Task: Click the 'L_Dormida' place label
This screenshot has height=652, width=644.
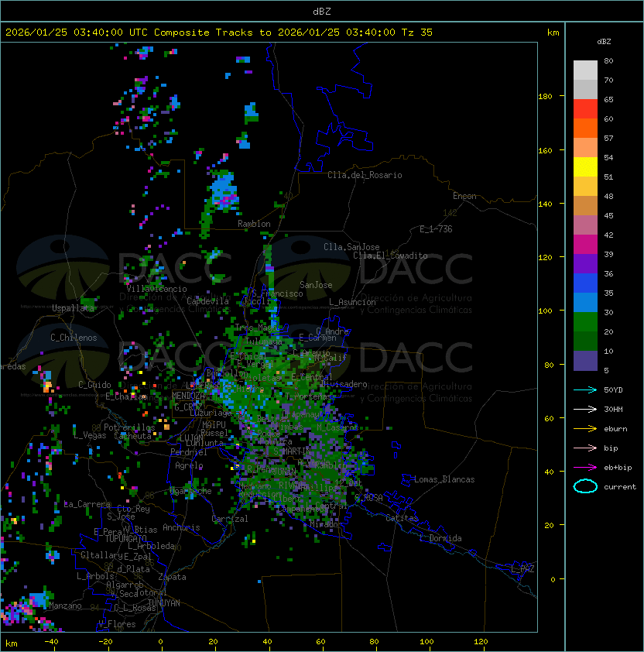Action: tap(440, 538)
